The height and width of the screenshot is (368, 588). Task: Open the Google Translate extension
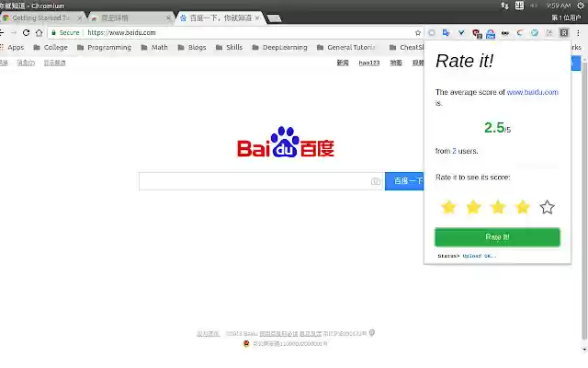point(446,33)
